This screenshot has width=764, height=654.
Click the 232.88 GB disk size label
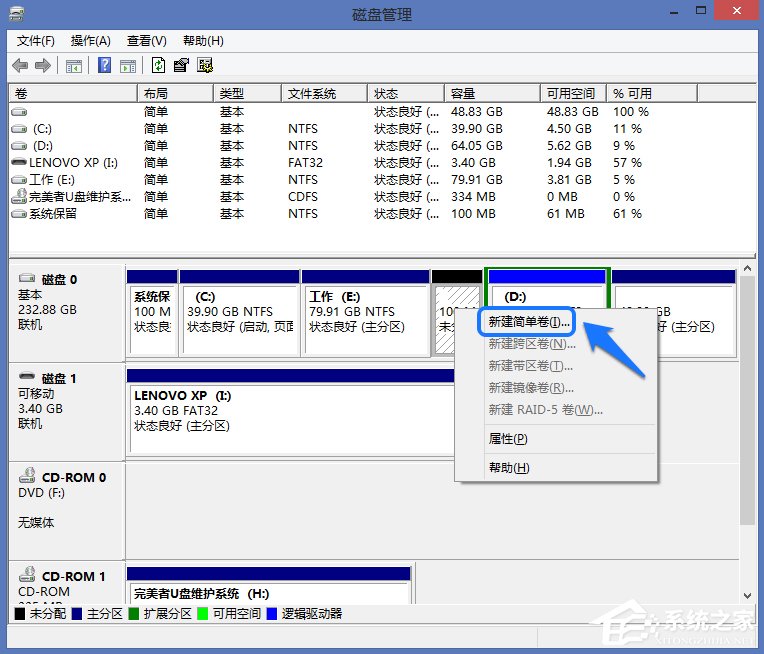47,310
